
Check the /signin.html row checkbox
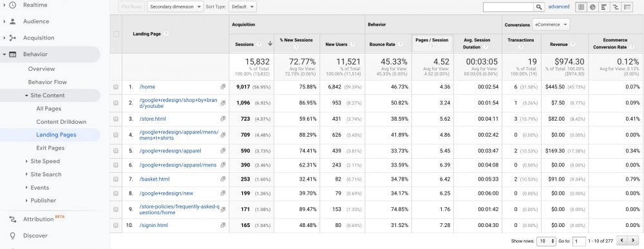[x=116, y=225]
